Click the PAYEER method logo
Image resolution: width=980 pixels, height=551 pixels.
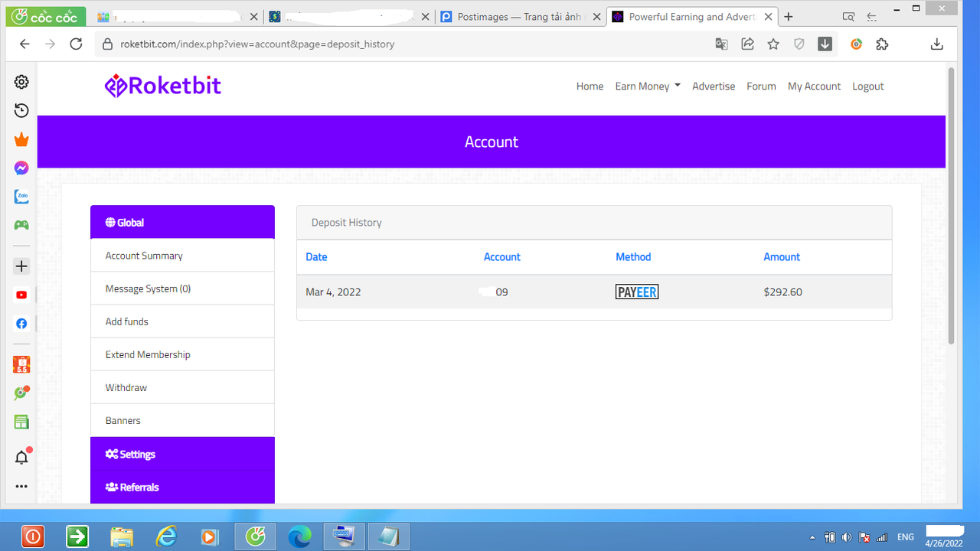(x=637, y=292)
